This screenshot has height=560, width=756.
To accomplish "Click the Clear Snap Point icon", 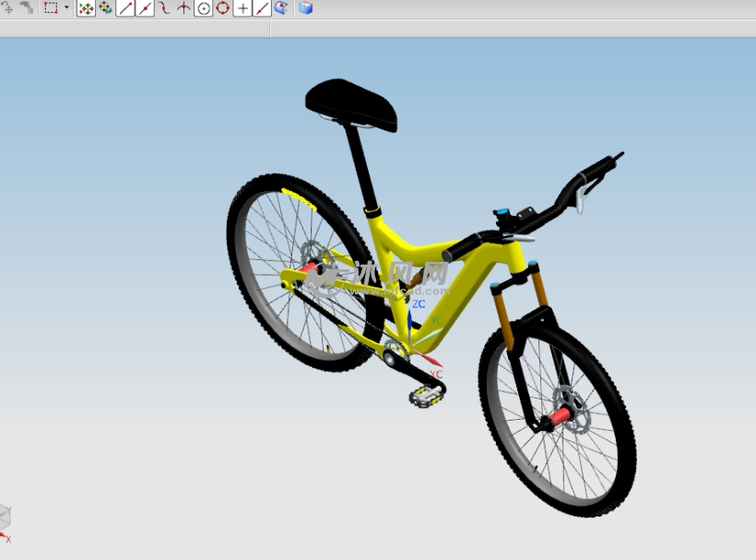I will tap(105, 8).
